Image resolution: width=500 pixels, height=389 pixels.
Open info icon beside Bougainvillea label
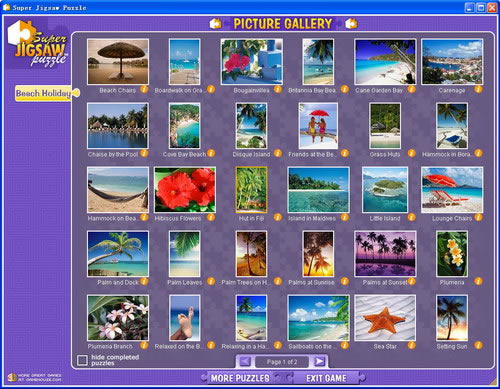click(278, 89)
